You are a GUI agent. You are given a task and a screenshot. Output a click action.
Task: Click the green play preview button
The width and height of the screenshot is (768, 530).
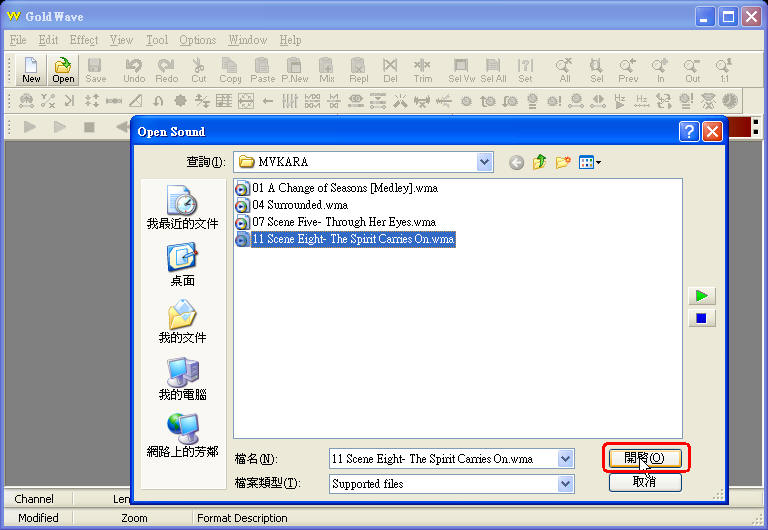[702, 296]
